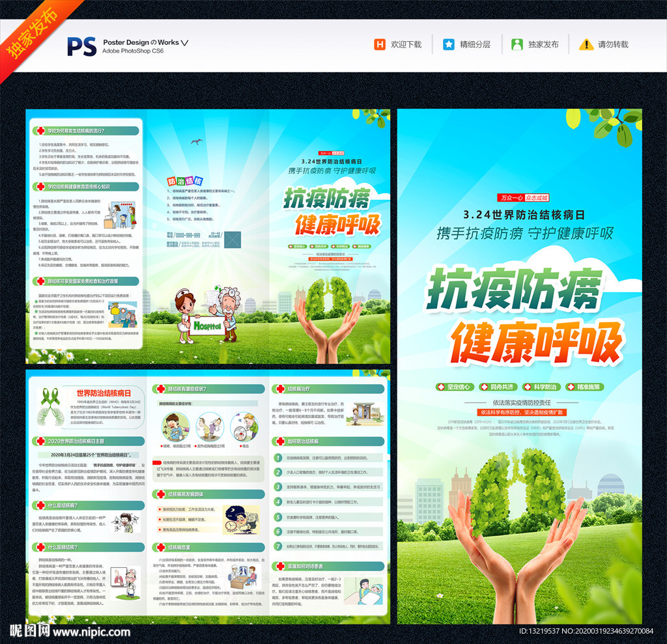
Task: Click the orange H icon beside 欢迎下载
Action: tap(380, 44)
